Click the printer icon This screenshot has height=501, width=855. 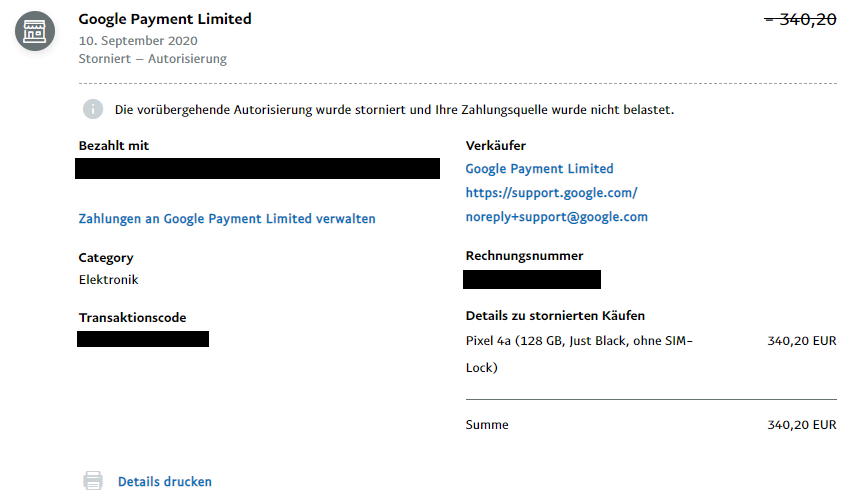coord(93,481)
